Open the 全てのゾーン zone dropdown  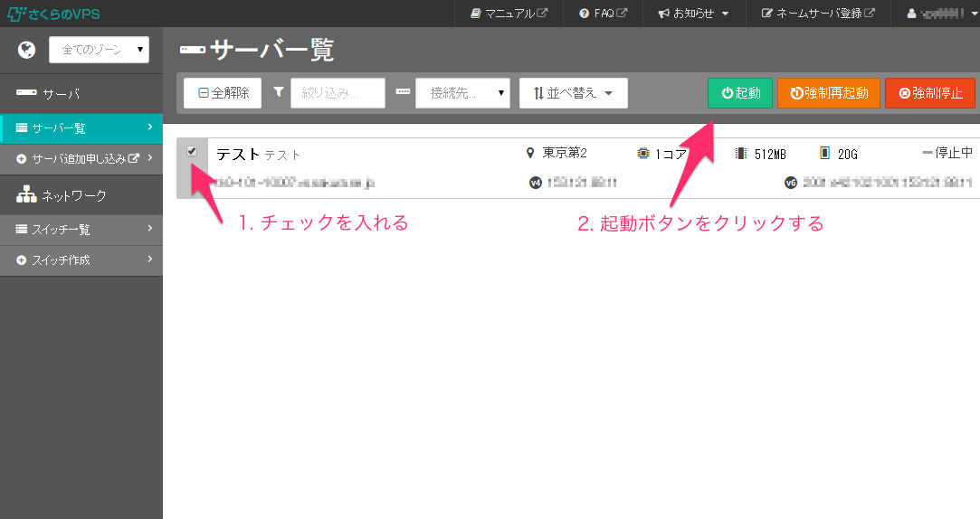[x=99, y=50]
